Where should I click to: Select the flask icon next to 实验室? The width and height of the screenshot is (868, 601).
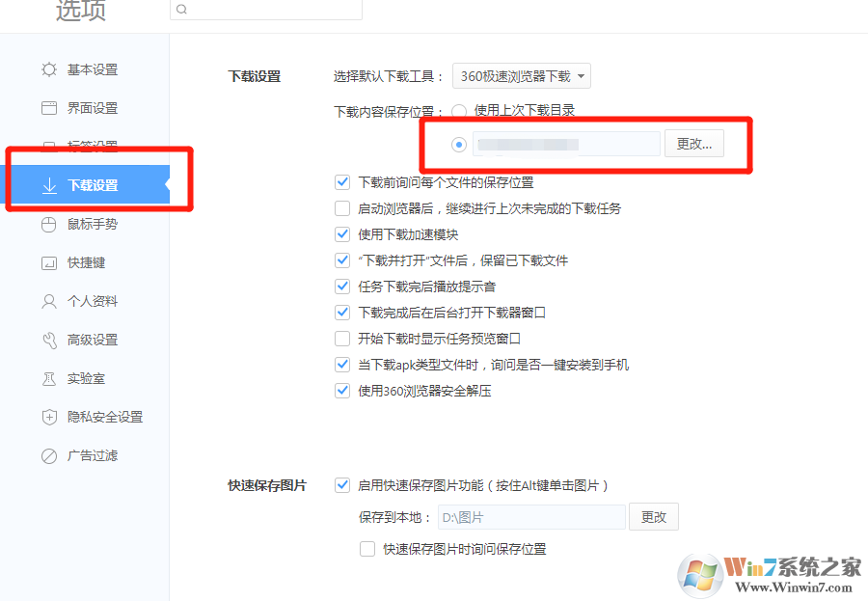(50, 378)
